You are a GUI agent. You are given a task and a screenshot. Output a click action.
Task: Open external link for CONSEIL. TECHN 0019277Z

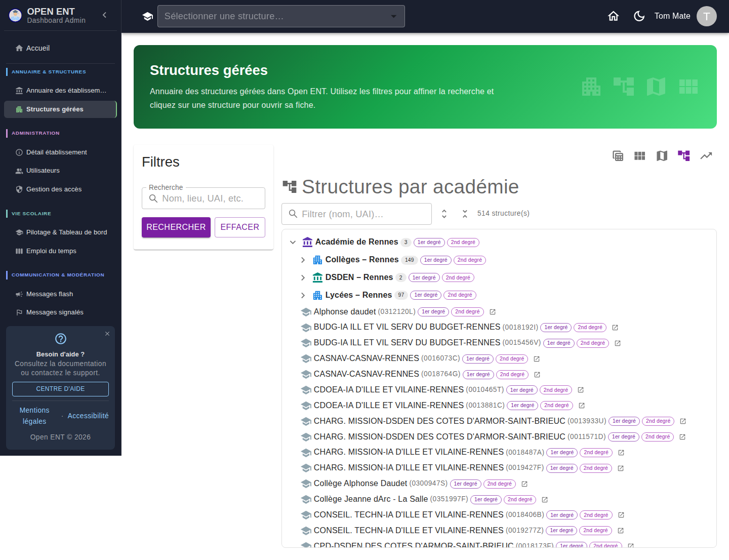click(x=621, y=531)
